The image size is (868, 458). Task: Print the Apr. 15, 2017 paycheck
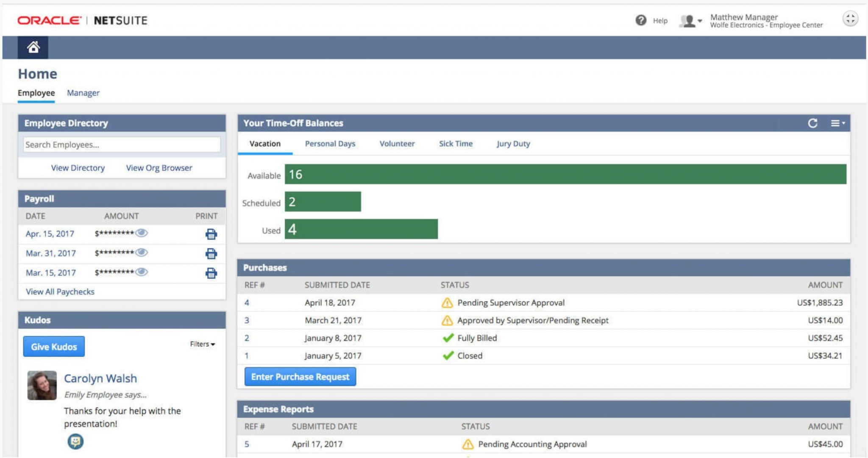[x=211, y=233]
